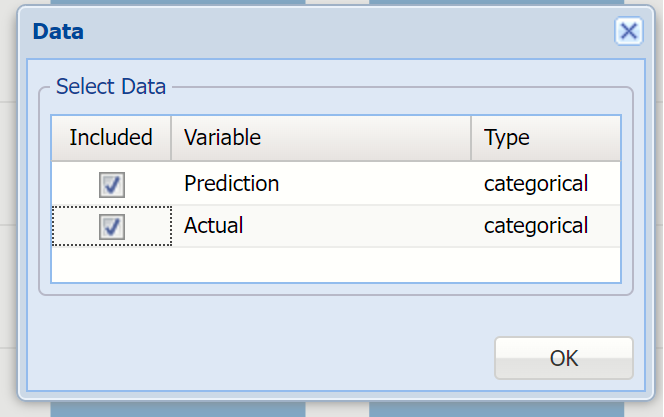The height and width of the screenshot is (417, 664).
Task: Click divider between Variable and Type headers
Action: (x=471, y=137)
